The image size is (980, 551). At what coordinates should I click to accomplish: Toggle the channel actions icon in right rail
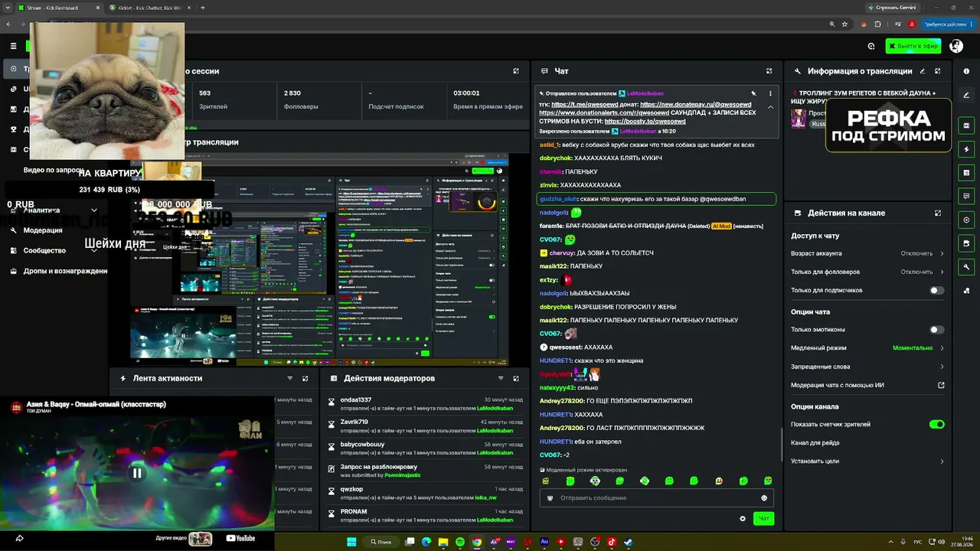966,243
